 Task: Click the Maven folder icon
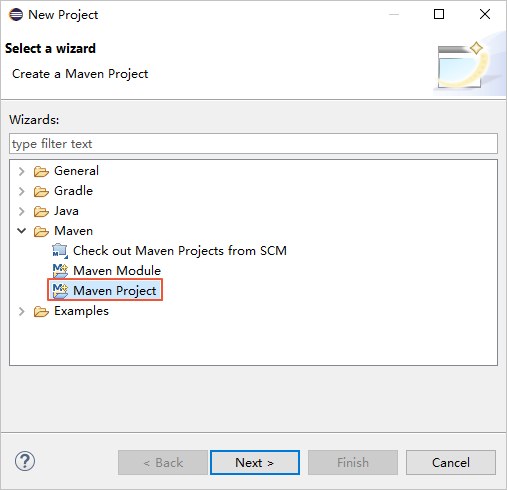coord(41,231)
